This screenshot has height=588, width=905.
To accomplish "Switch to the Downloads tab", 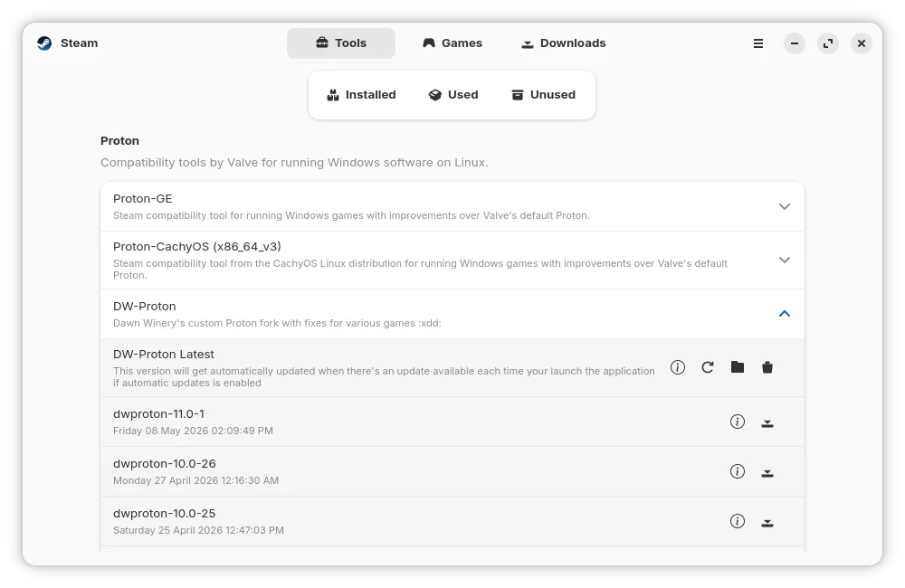I will (x=563, y=43).
